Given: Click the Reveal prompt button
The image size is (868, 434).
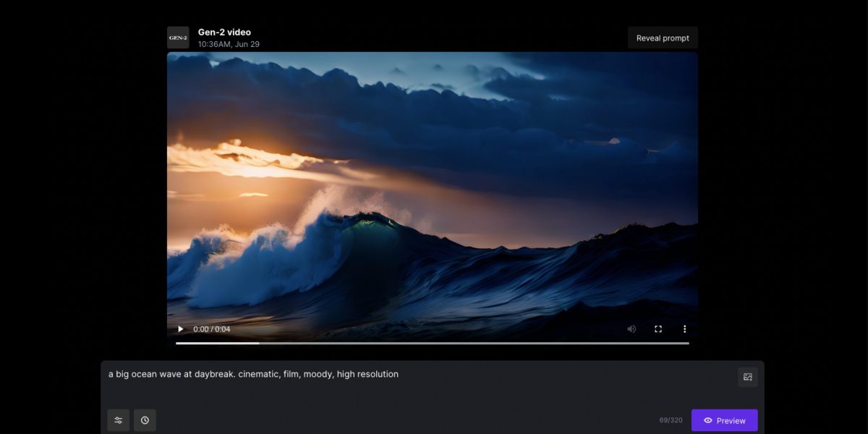Looking at the screenshot, I should pos(663,38).
